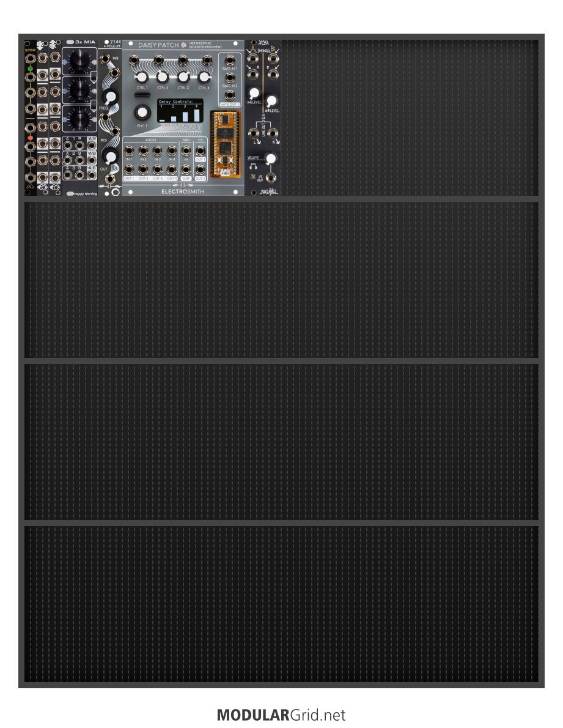Screen dimensions: 563x728
Task: Click the top knob of 3x MIA
Action: [x=79, y=61]
